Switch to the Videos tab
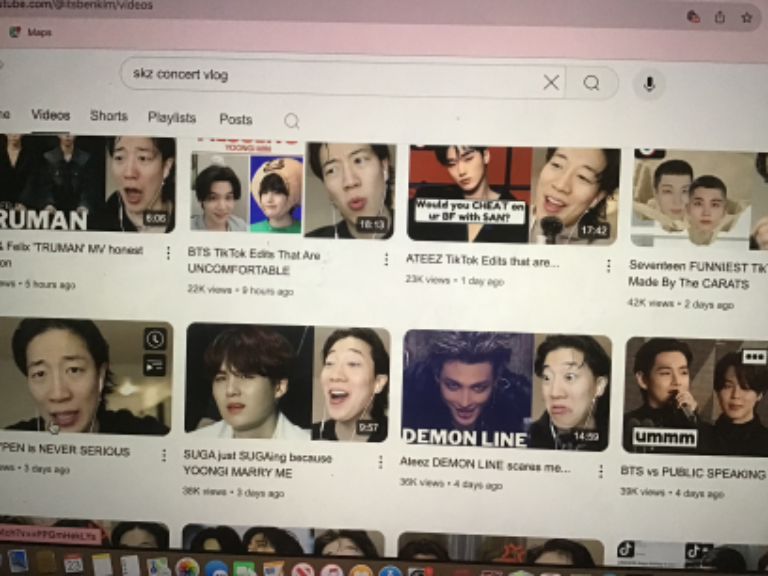Image resolution: width=768 pixels, height=576 pixels. [x=50, y=115]
